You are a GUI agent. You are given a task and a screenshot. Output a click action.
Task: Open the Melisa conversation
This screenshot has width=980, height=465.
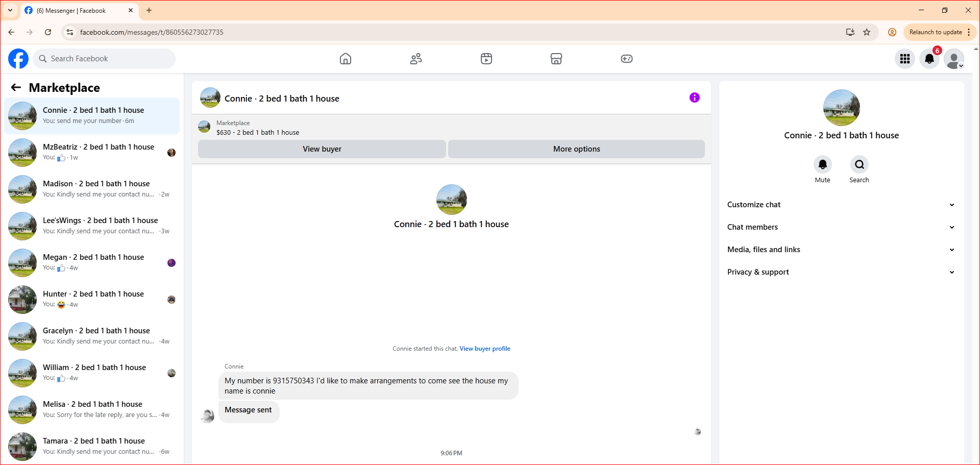(x=92, y=410)
